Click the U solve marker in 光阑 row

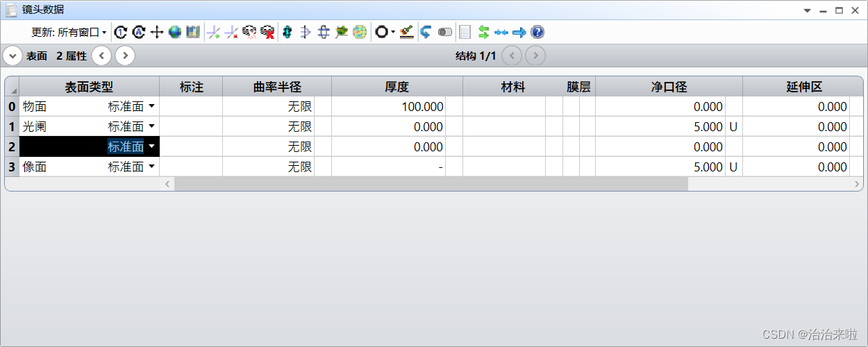tap(733, 126)
